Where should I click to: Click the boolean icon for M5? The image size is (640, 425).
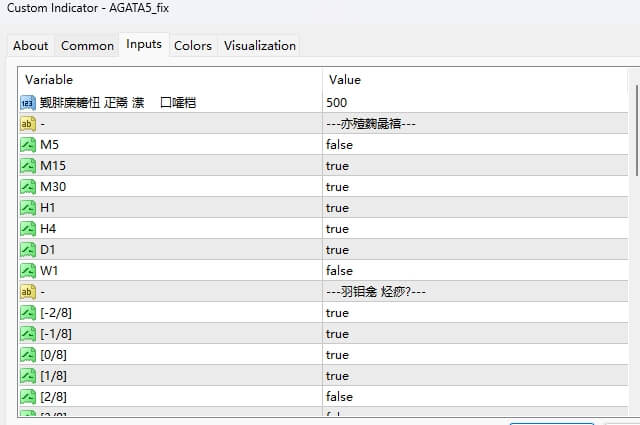[28, 145]
